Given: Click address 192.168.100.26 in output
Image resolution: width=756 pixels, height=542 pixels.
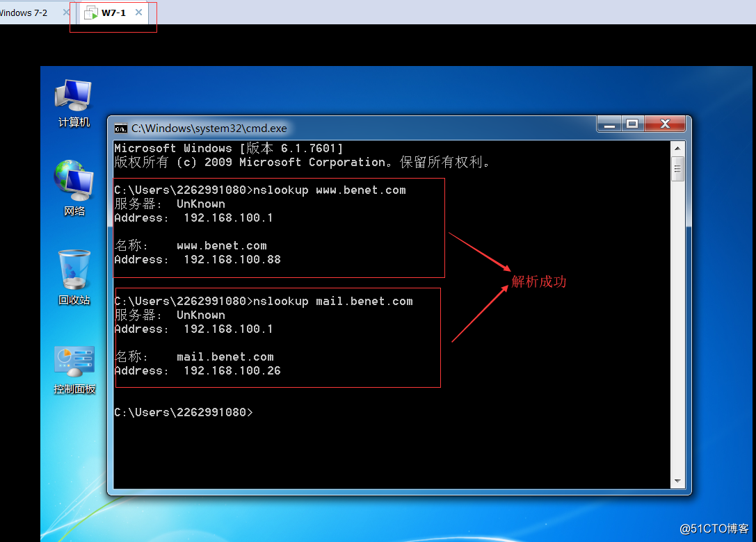Looking at the screenshot, I should tap(232, 371).
